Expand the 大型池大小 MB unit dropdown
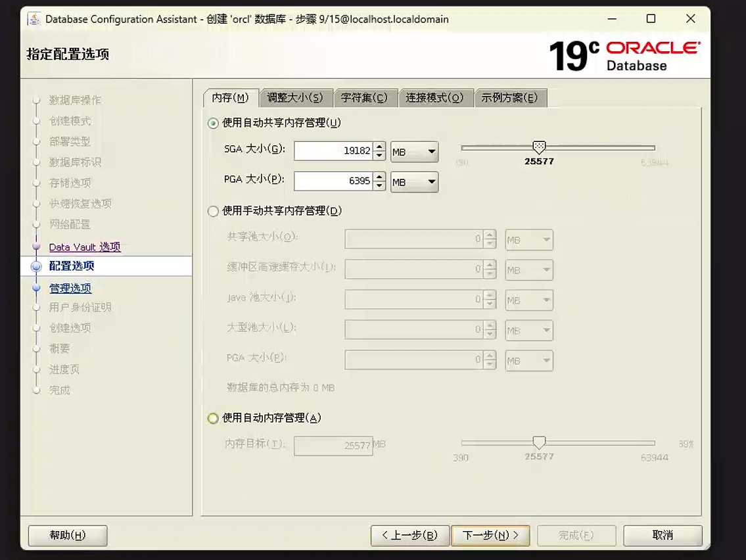Screen dimensions: 746x560 (529, 330)
